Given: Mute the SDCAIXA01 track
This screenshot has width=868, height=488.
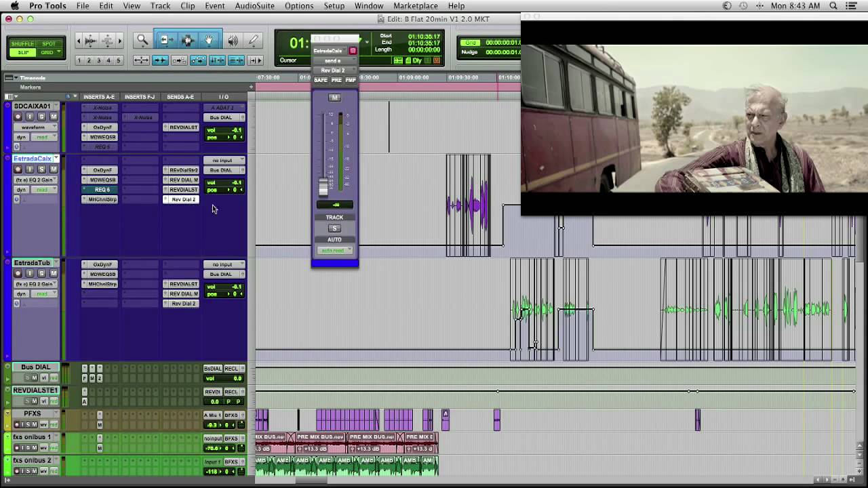Looking at the screenshot, I should 53,117.
